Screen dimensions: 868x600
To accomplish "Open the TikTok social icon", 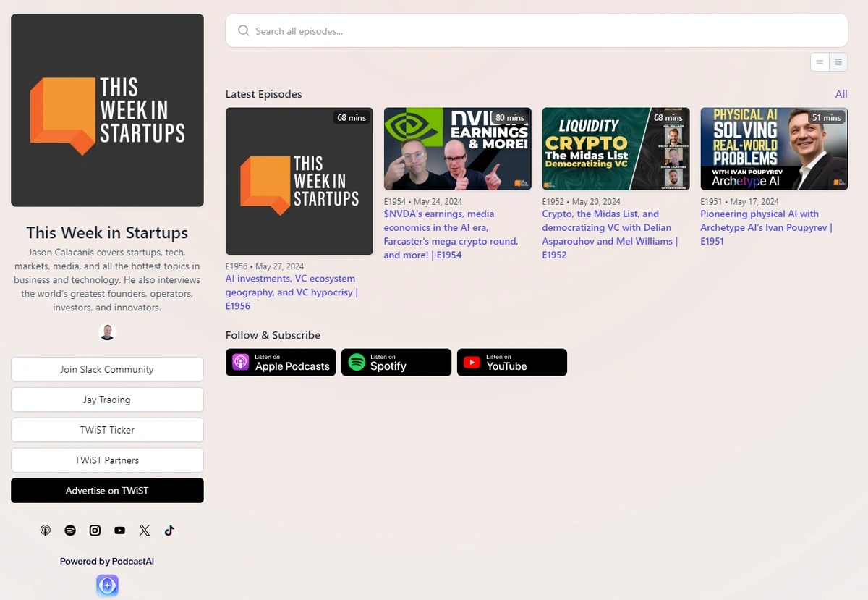I will click(169, 531).
